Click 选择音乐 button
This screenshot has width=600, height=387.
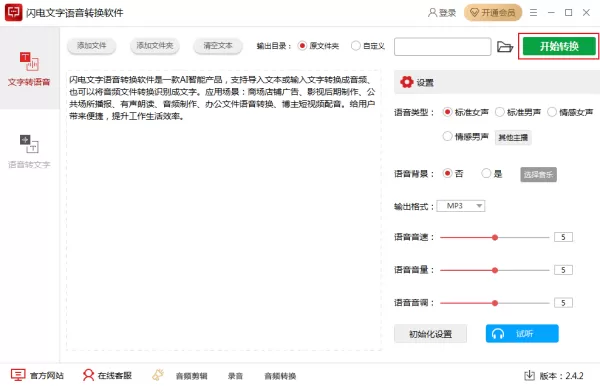538,175
